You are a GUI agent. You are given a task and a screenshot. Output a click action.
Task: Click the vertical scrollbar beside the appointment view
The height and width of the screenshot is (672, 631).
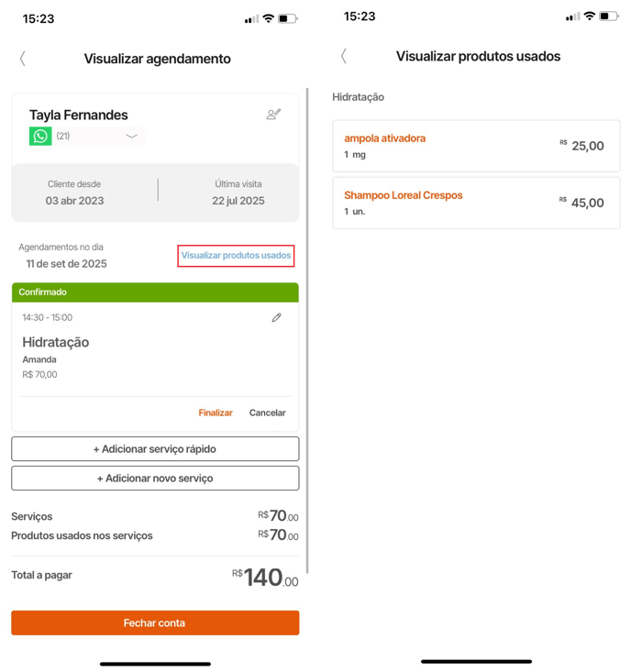(x=307, y=330)
